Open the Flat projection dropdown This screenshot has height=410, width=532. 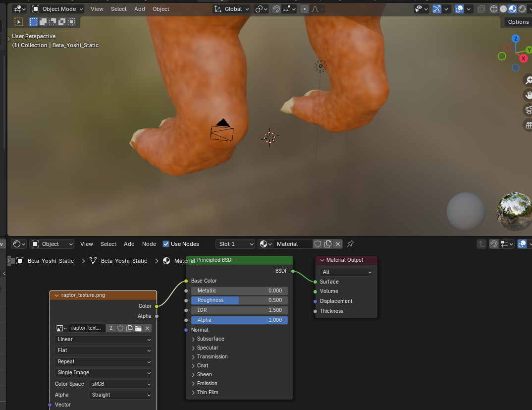[103, 350]
